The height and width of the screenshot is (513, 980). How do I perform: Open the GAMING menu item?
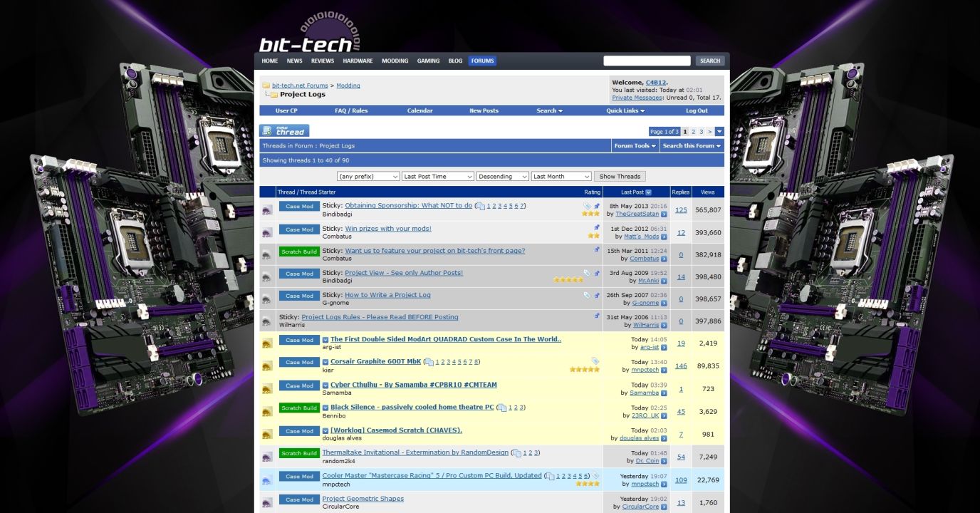tap(428, 61)
